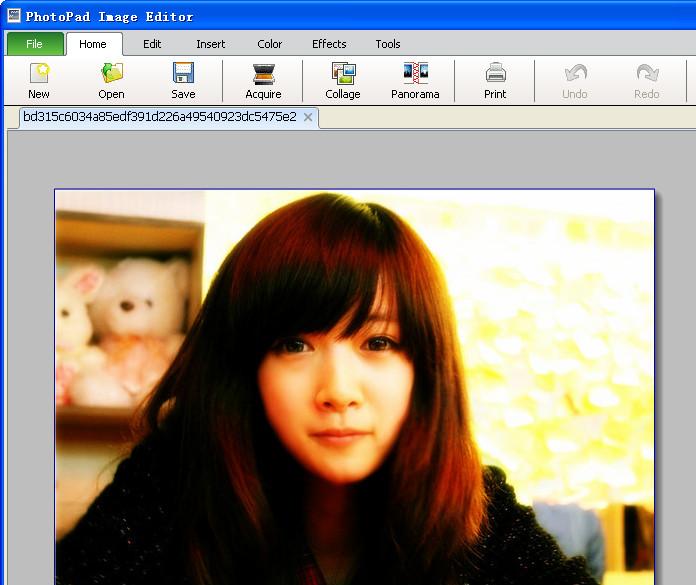Click the Undo arrow icon

click(575, 74)
